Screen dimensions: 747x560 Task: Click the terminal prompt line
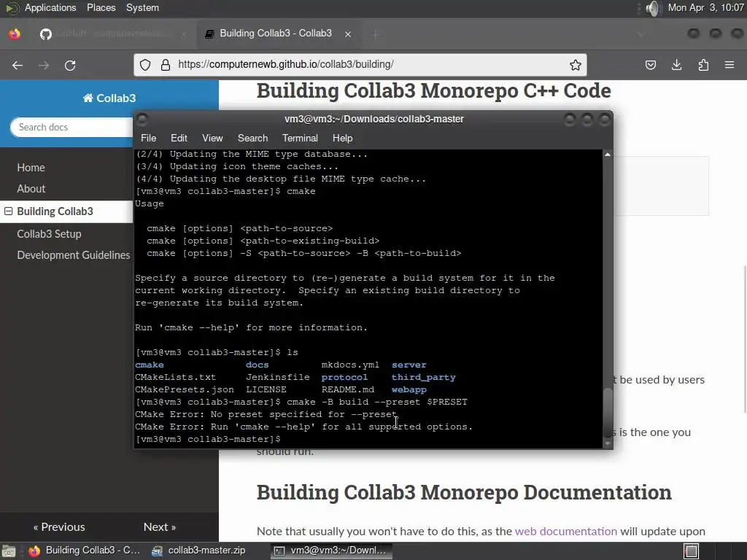pyautogui.click(x=208, y=439)
